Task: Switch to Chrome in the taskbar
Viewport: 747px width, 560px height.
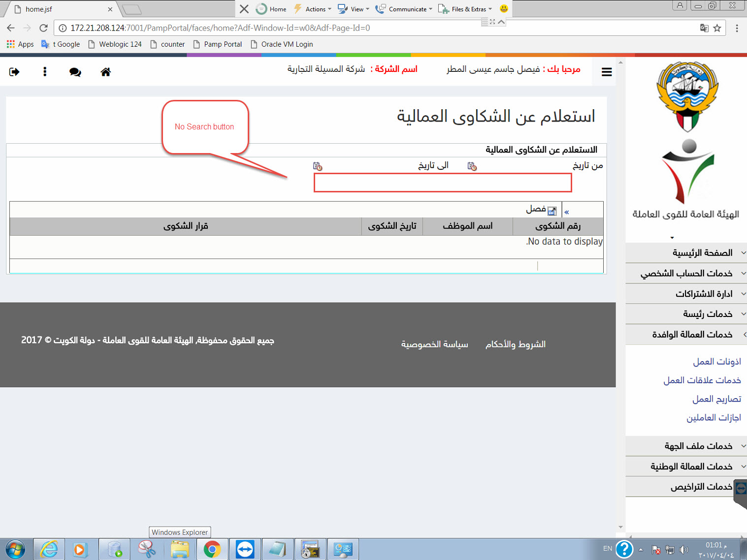Action: [x=212, y=549]
